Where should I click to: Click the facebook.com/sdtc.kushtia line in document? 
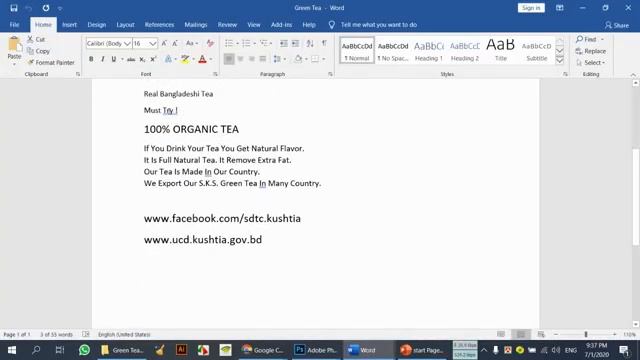pyautogui.click(x=222, y=218)
